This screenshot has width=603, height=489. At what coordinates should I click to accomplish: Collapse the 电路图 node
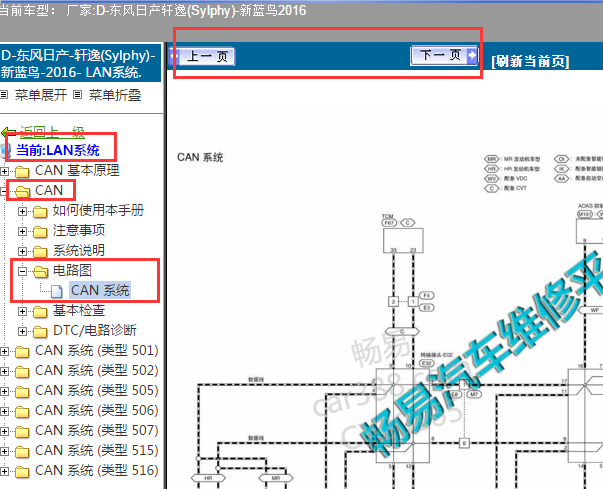(x=22, y=271)
